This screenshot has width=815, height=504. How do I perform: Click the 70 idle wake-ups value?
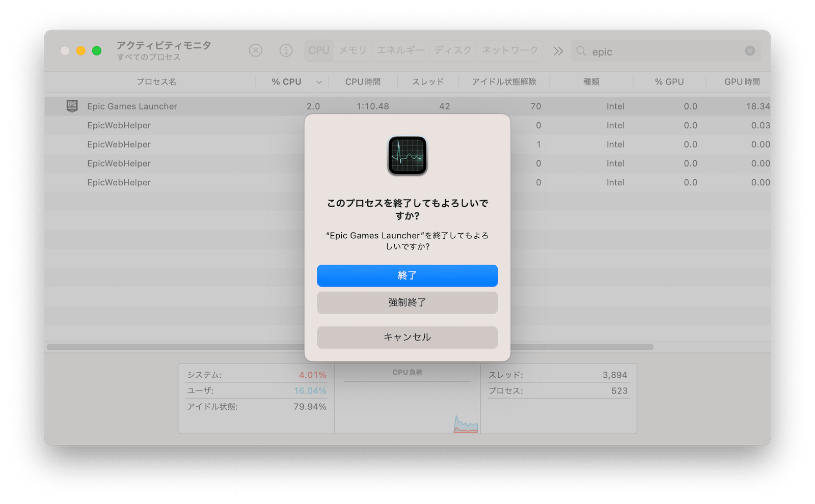coord(536,106)
